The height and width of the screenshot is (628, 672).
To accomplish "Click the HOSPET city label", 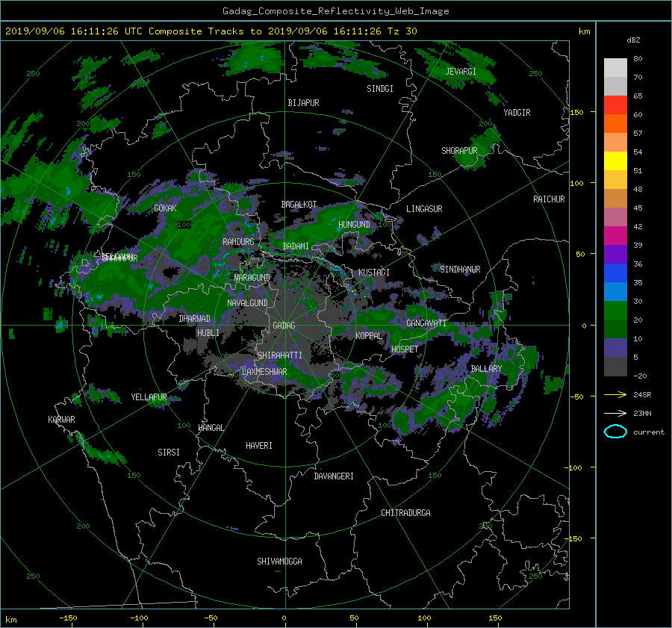I will click(x=405, y=349).
